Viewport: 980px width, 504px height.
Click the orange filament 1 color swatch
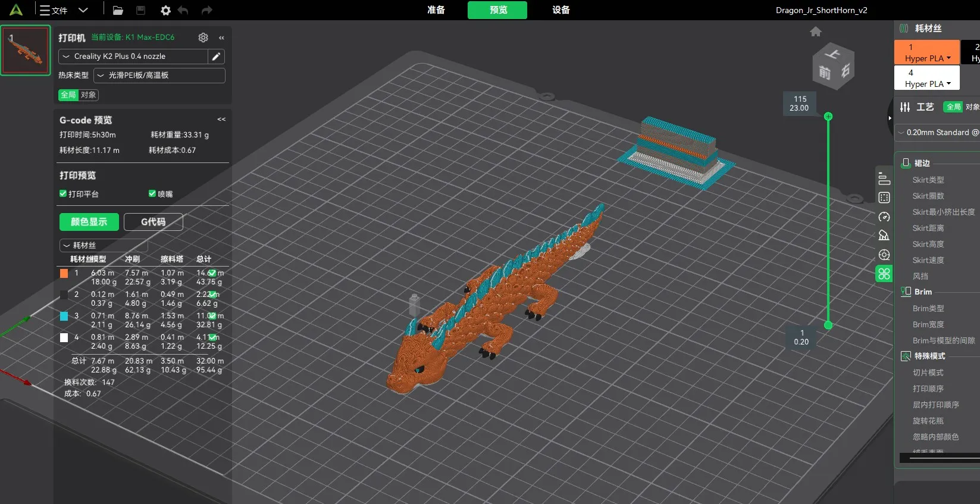tap(64, 273)
